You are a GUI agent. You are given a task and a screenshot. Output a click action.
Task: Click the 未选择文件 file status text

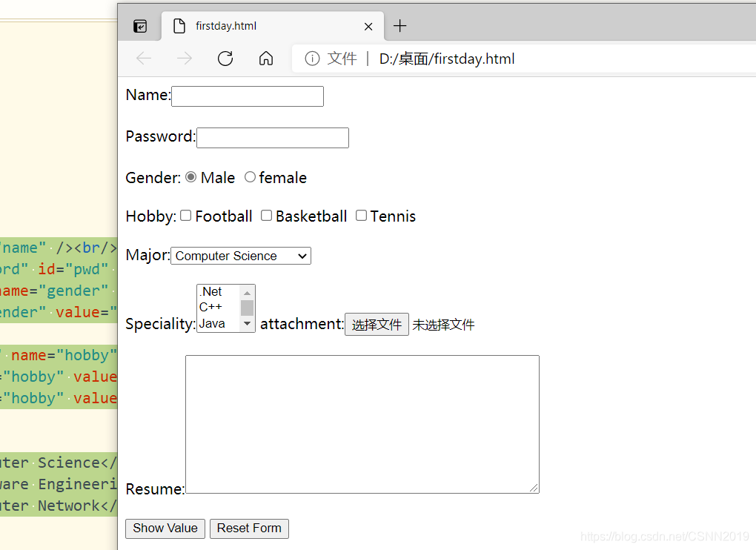[x=443, y=325]
